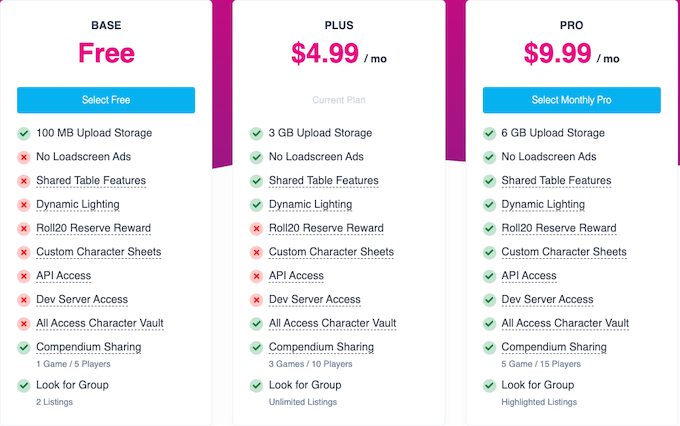Click the green check beside 100 MB Upload Storage

click(x=23, y=133)
